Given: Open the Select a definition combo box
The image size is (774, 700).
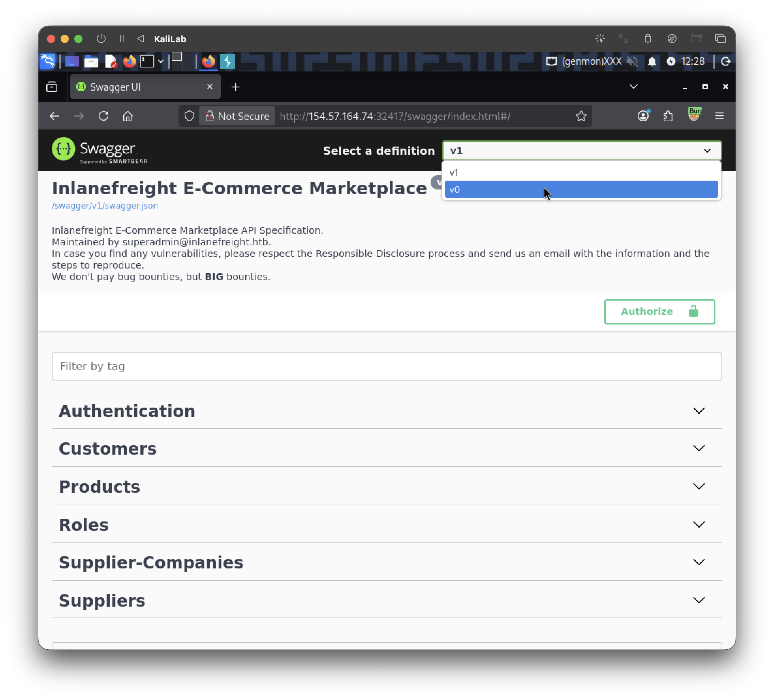Looking at the screenshot, I should pos(582,151).
